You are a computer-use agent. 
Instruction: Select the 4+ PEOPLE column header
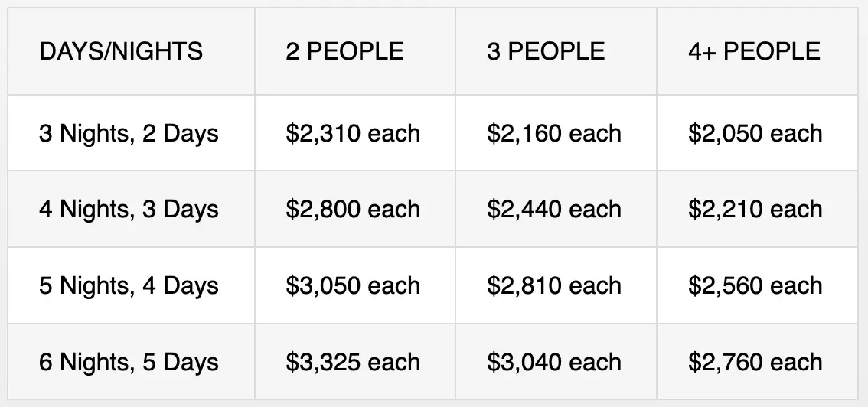(x=754, y=51)
